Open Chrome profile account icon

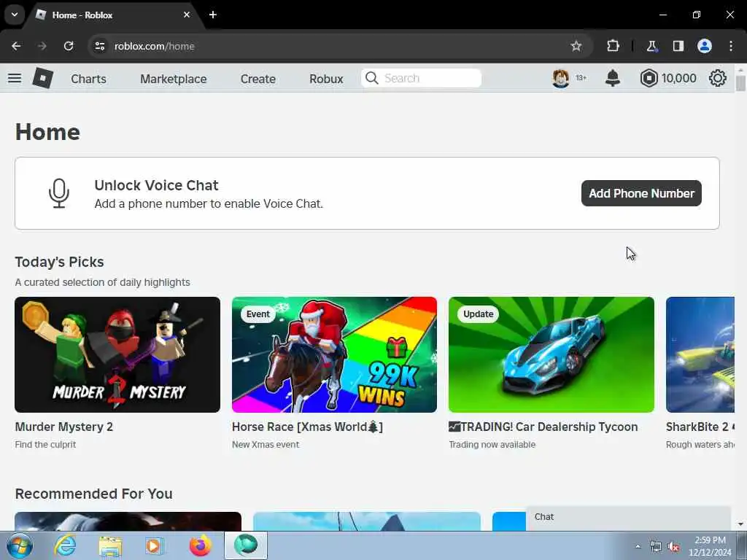[705, 46]
